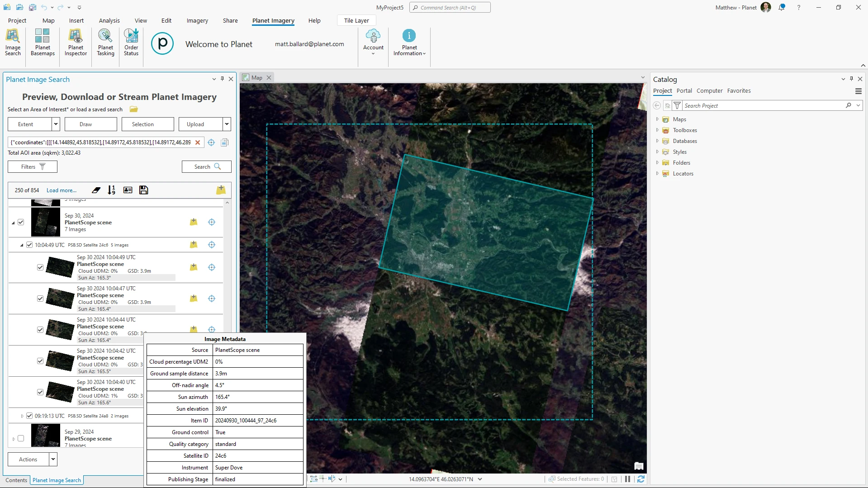Viewport: 868px width, 488px height.
Task: Click the Planet logo icon
Action: [x=162, y=44]
